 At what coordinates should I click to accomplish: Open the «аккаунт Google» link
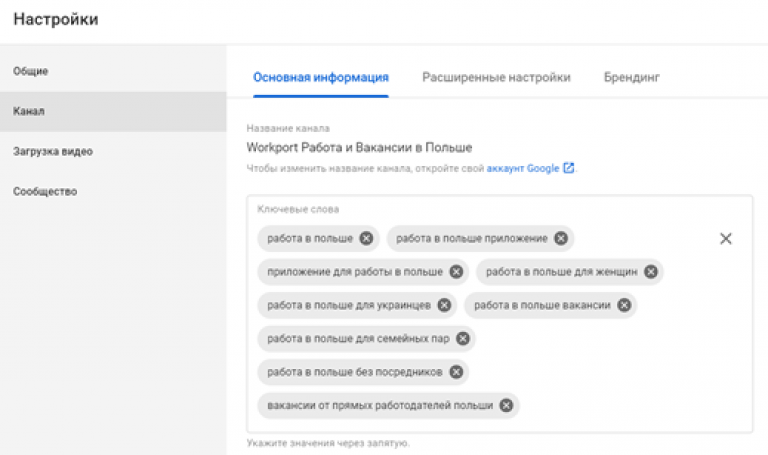point(523,168)
